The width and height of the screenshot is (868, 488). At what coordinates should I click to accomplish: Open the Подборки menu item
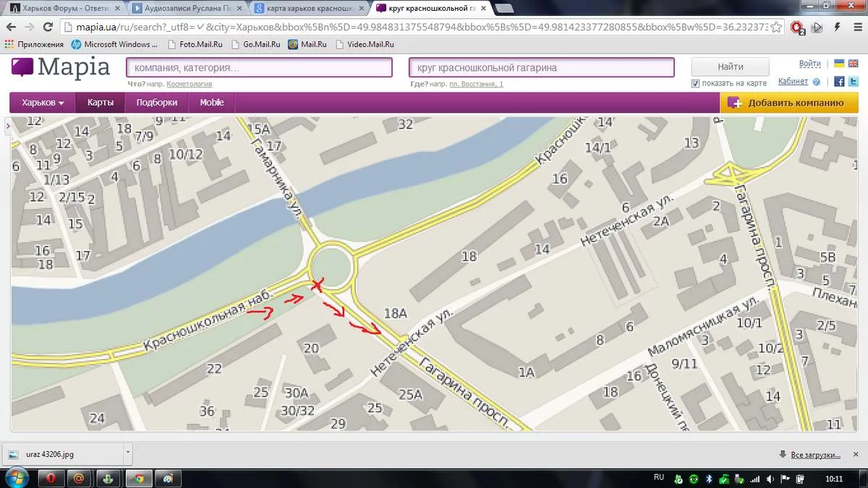tap(157, 103)
